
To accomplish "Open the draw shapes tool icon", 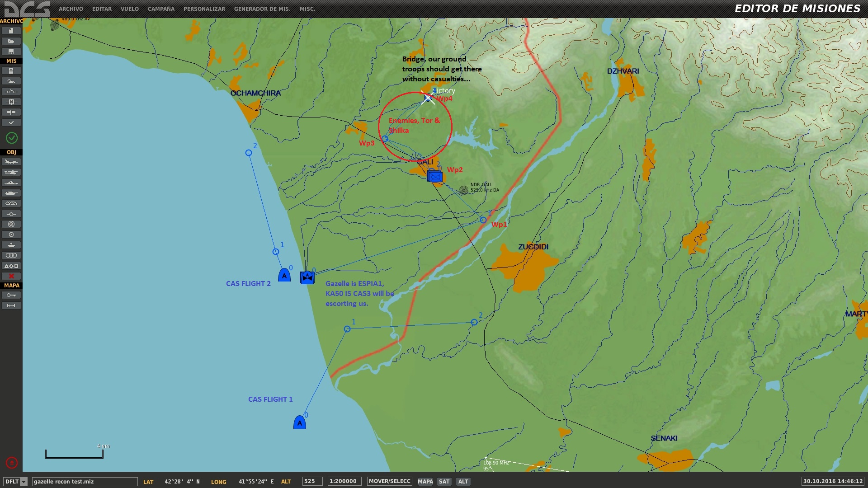I will (x=11, y=266).
